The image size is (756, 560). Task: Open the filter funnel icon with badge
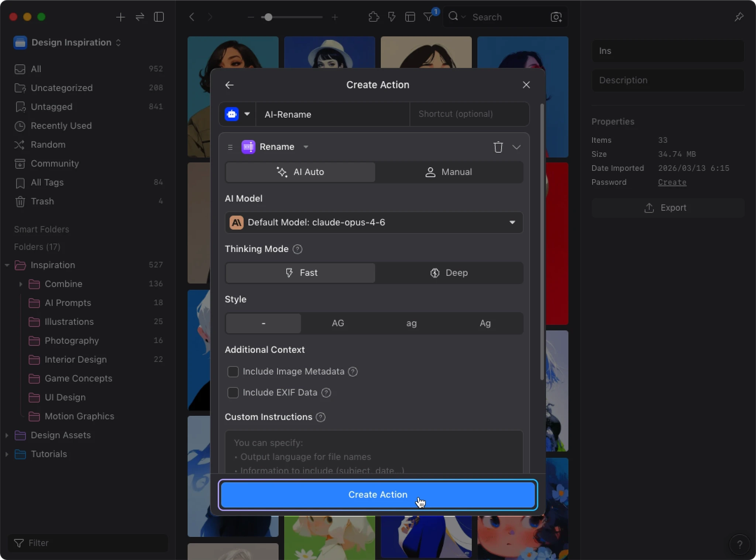pos(428,17)
